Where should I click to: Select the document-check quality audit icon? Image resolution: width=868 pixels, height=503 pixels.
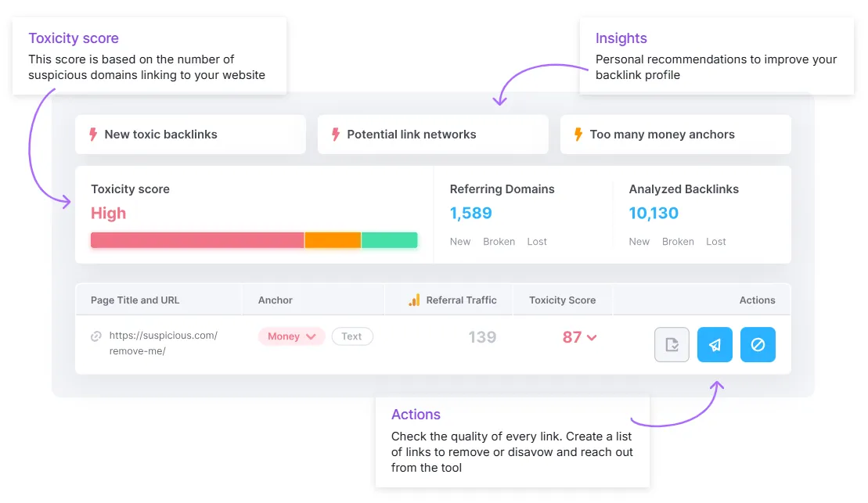672,344
